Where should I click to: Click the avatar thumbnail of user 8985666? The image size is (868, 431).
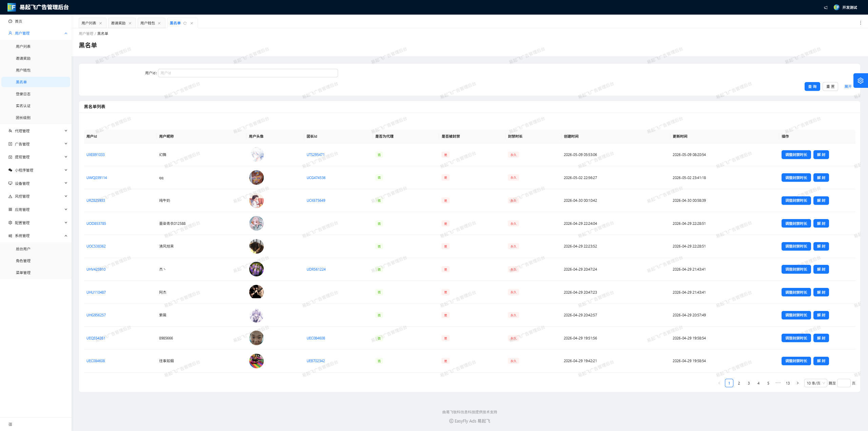tap(256, 338)
